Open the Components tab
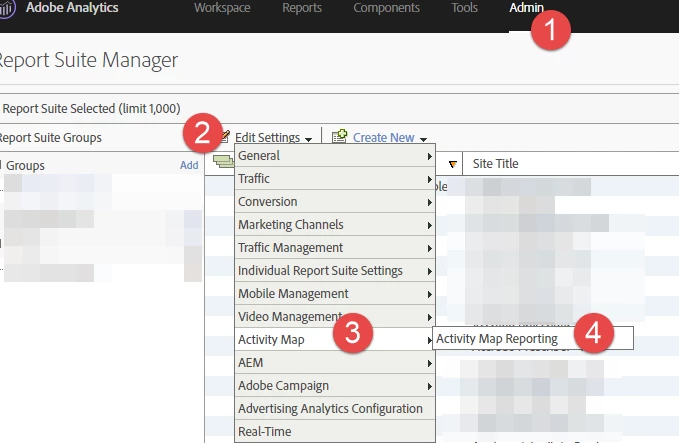 click(x=386, y=8)
